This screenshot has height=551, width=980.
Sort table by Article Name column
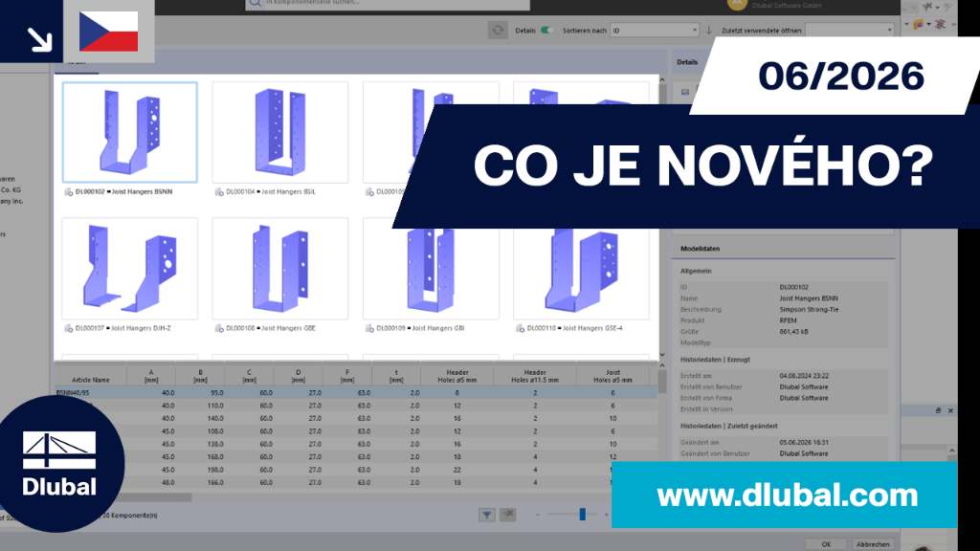pyautogui.click(x=91, y=376)
